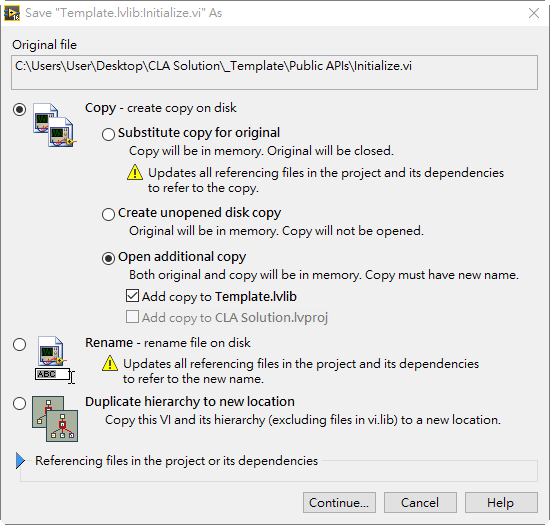
Task: Click text 'to refer to the copy.'
Action: (203, 188)
